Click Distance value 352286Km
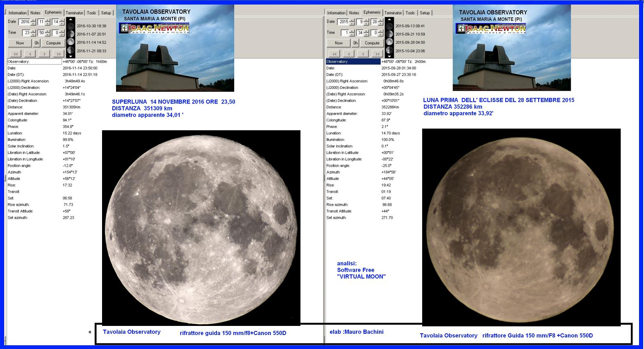The height and width of the screenshot is (349, 644). (x=390, y=107)
